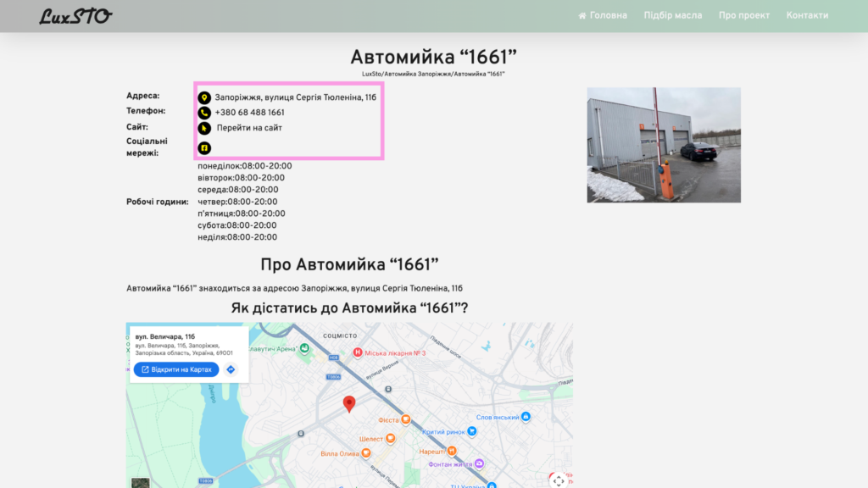Viewport: 868px width, 488px height.
Task: Select the Шелест cafe map icon
Action: tap(390, 438)
